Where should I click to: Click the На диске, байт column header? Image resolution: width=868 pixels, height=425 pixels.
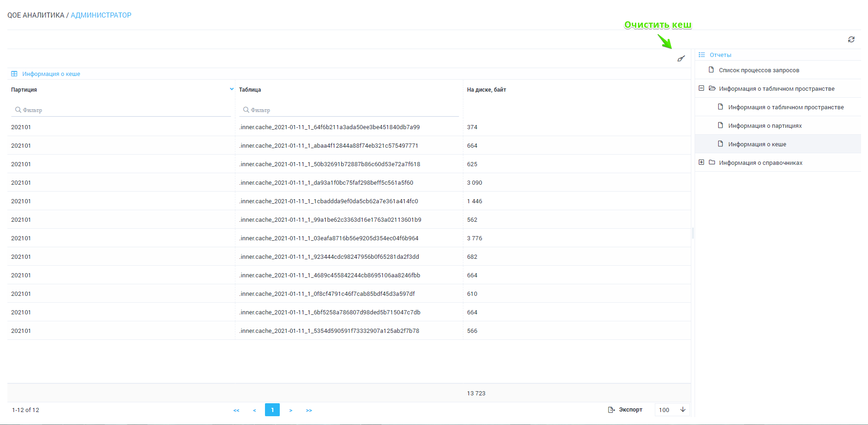point(486,90)
